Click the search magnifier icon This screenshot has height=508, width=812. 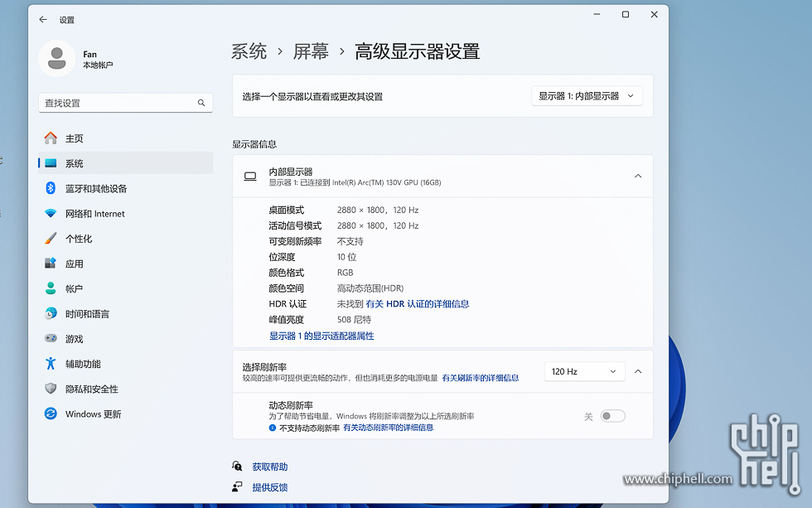click(201, 103)
